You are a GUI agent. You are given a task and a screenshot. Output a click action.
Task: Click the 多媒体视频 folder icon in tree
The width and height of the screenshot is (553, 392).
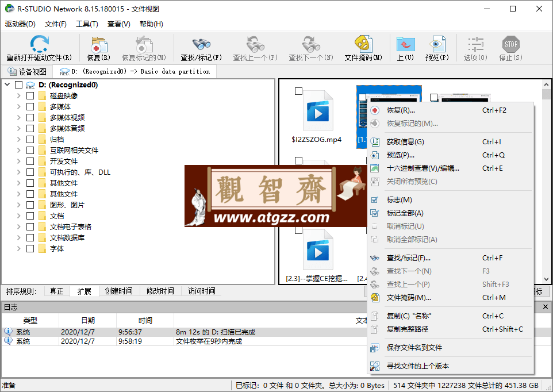(x=43, y=117)
